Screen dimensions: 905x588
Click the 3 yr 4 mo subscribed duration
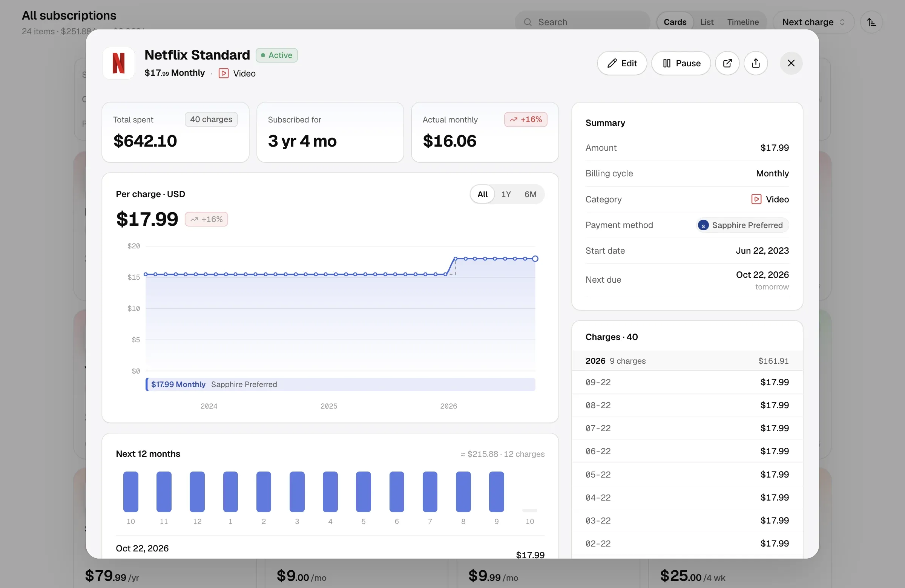pyautogui.click(x=302, y=141)
